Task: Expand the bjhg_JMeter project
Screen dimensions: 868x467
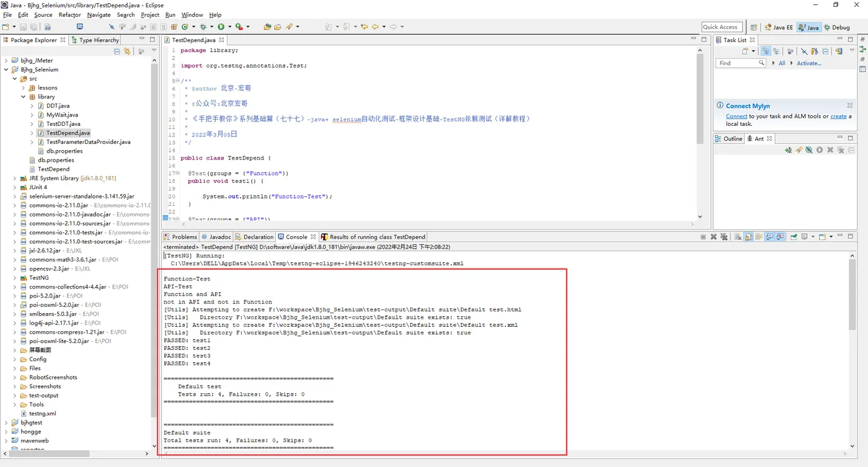Action: pyautogui.click(x=6, y=61)
